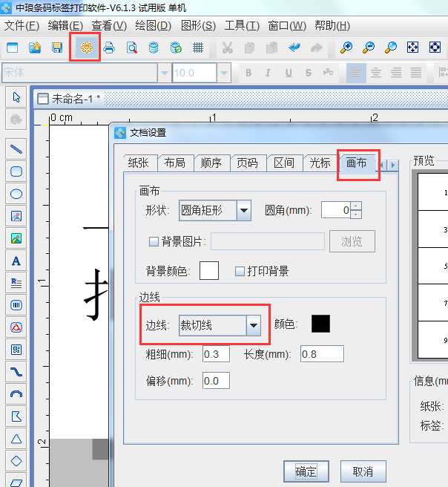Viewport: 448px width, 487px height.
Task: Click the plain magnifier zoom reset icon
Action: click(x=391, y=48)
